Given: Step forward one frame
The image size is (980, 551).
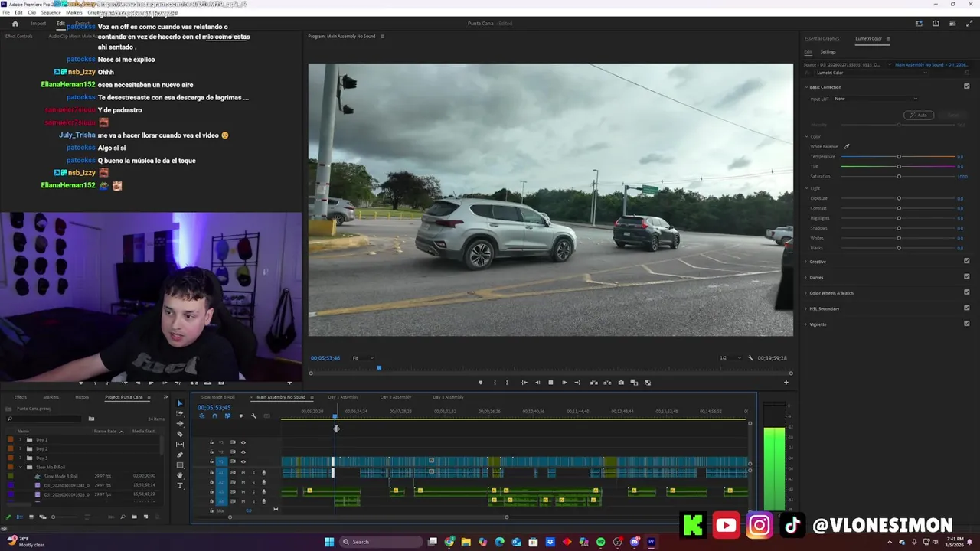Looking at the screenshot, I should click(x=564, y=383).
